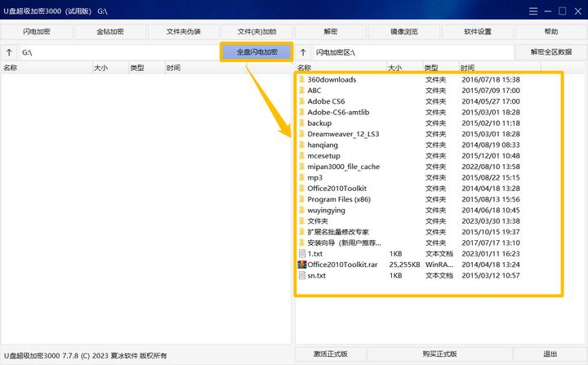588x365 pixels.
Task: Open the 镜像浏览 view
Action: tap(404, 32)
